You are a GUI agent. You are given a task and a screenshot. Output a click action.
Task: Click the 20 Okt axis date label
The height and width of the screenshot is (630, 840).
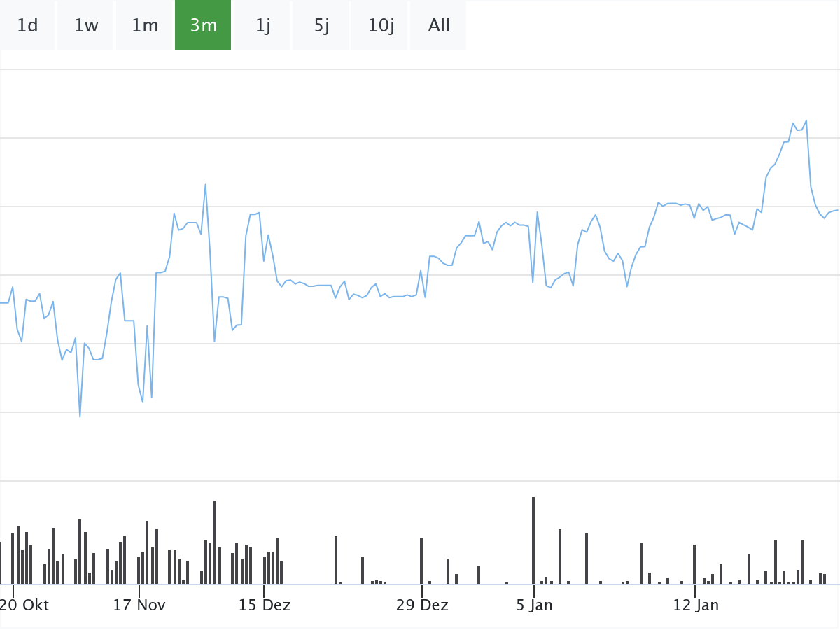click(26, 605)
